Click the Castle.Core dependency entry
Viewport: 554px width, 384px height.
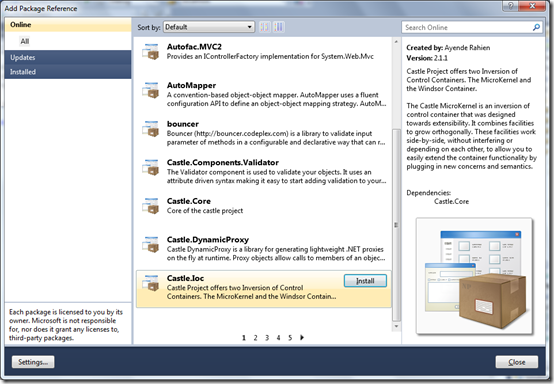451,201
